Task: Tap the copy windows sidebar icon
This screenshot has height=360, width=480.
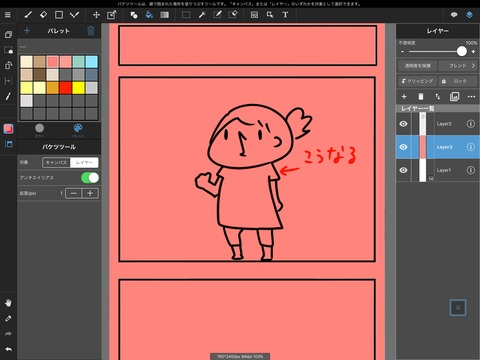Action: click(x=8, y=35)
